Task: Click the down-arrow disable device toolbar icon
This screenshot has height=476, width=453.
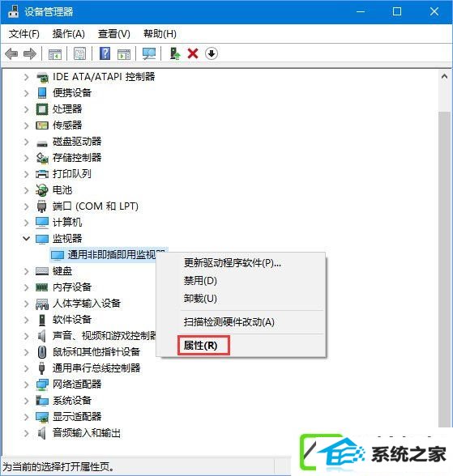Action: coord(212,53)
